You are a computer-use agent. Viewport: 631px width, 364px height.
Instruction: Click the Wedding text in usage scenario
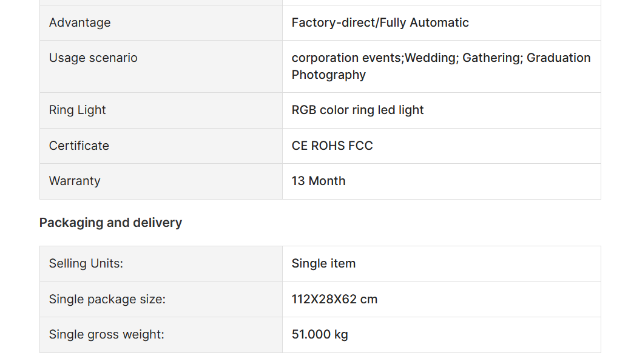[x=431, y=58]
